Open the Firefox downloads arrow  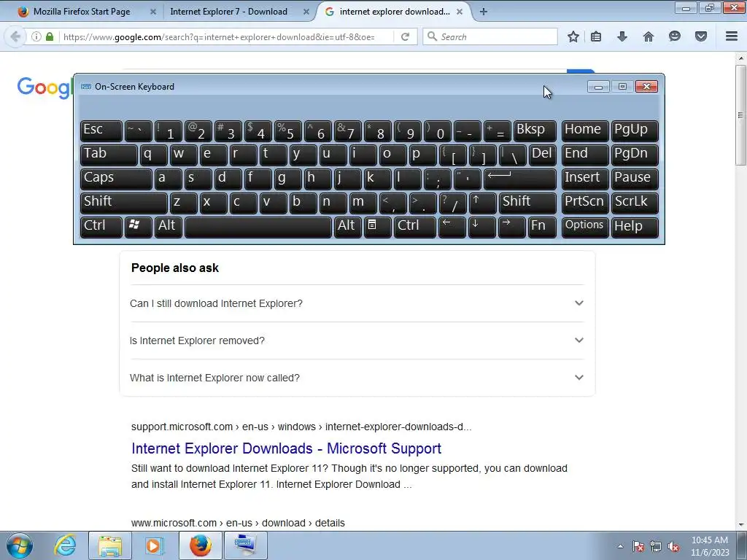tap(622, 36)
